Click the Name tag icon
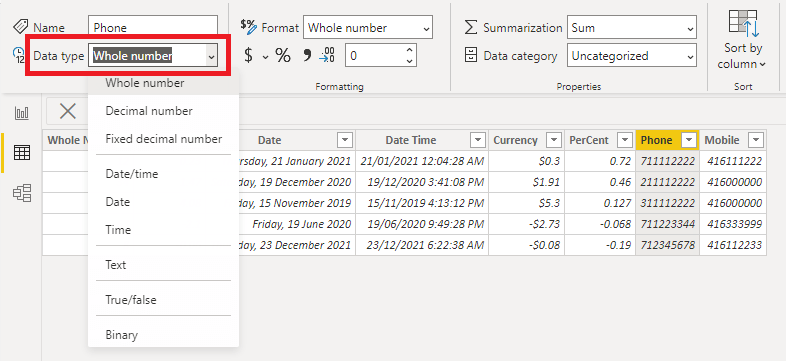Viewport: 786px width, 361px height. [20, 27]
